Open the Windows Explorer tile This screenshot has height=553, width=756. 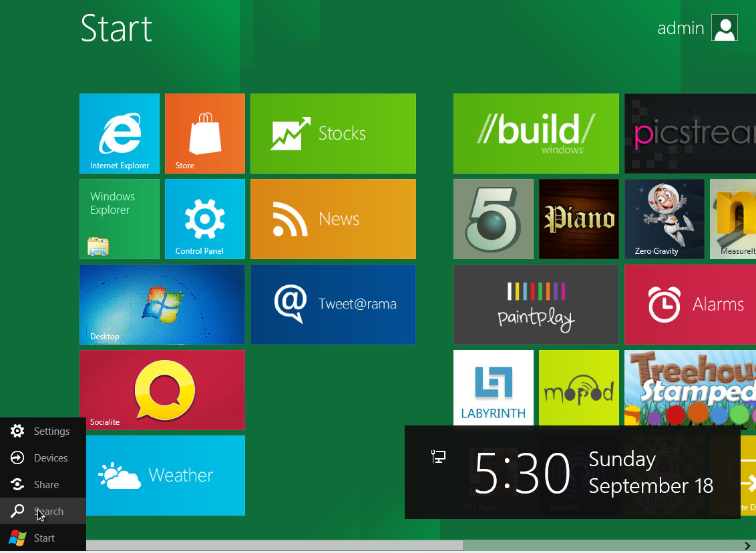(x=119, y=219)
